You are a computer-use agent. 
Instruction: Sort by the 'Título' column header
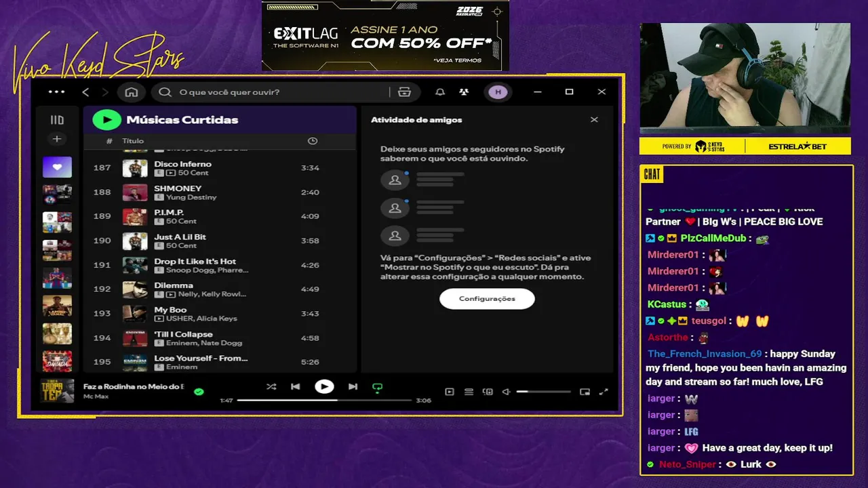click(x=133, y=141)
